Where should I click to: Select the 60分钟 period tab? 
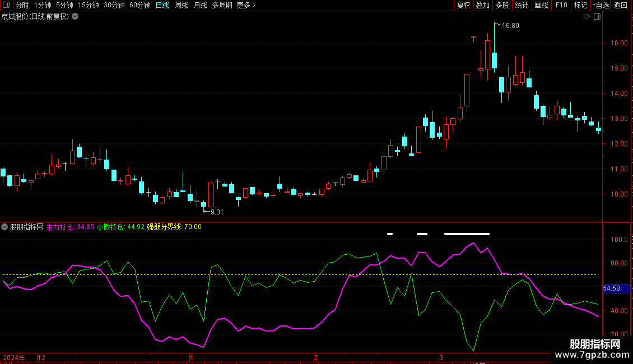coord(140,5)
